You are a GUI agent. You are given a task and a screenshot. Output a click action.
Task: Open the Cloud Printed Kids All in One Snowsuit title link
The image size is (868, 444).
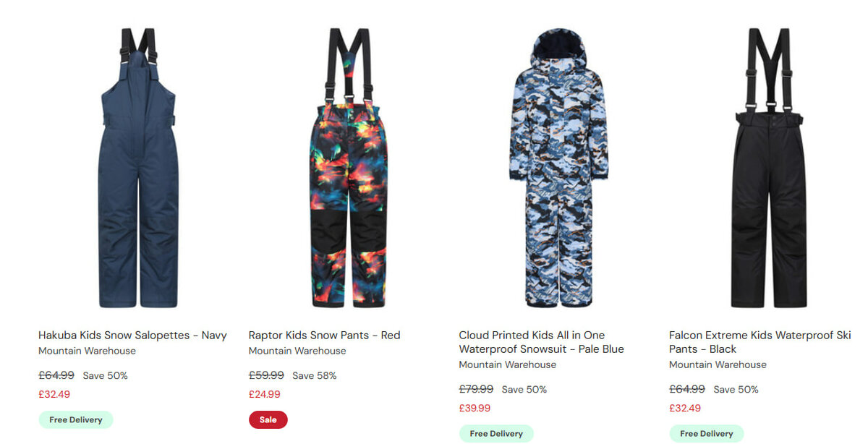coord(541,342)
